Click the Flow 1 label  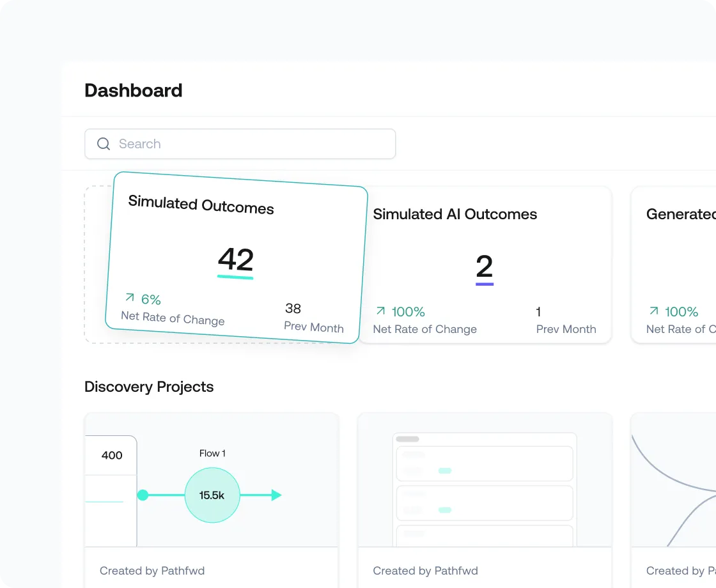pyautogui.click(x=212, y=453)
